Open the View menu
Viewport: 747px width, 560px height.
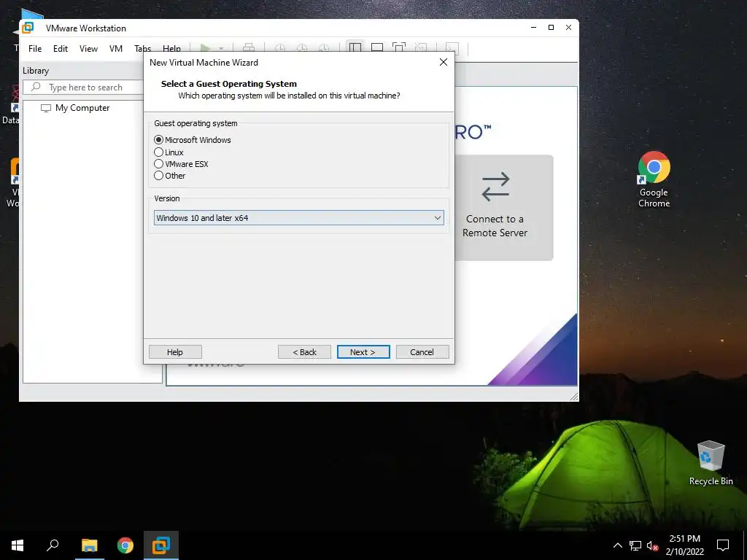coord(88,49)
